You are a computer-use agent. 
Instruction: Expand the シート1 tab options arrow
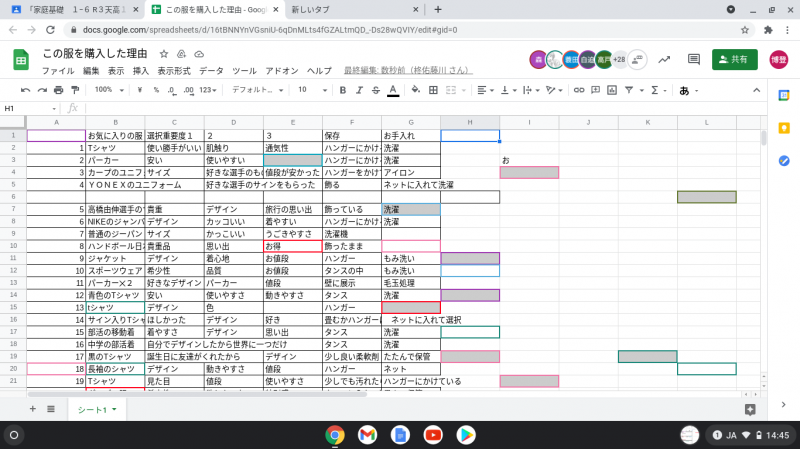115,410
